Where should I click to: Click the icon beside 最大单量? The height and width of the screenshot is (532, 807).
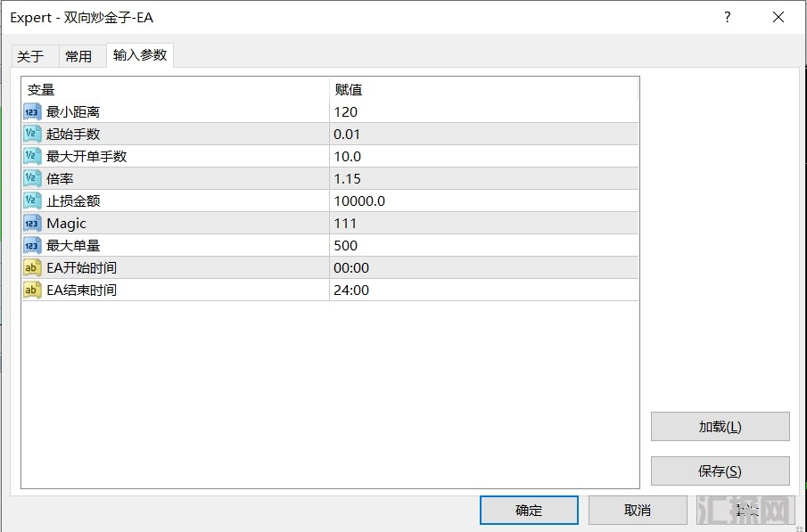pyautogui.click(x=32, y=245)
